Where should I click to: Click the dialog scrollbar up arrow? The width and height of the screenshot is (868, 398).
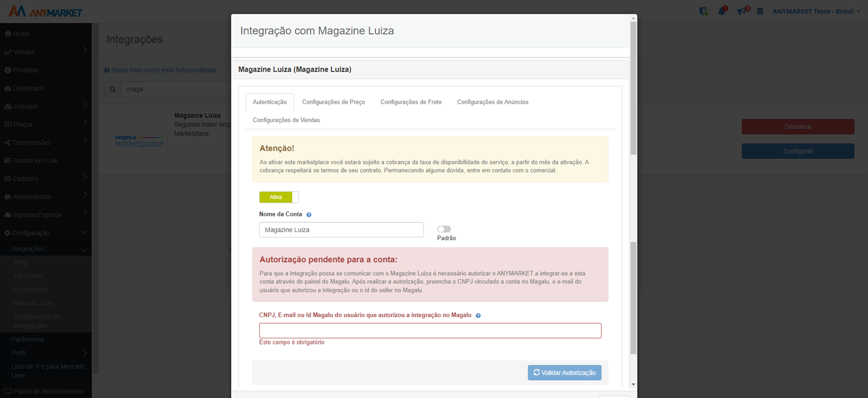point(633,18)
